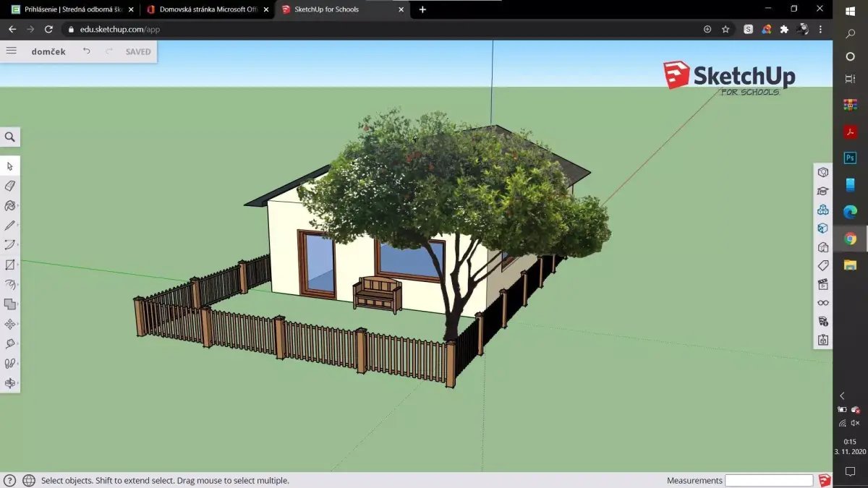Select the Move tool

(10, 324)
